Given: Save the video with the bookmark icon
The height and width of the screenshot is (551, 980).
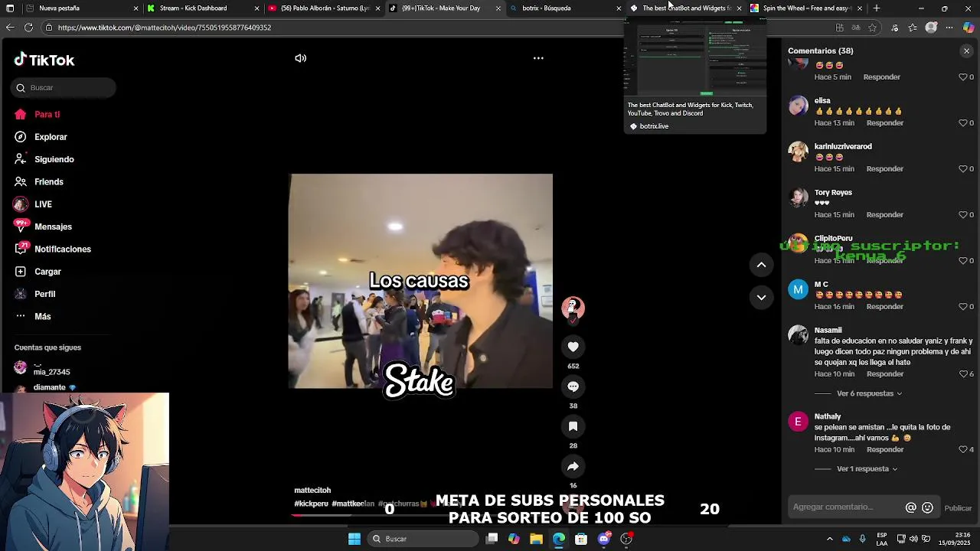Looking at the screenshot, I should [573, 426].
